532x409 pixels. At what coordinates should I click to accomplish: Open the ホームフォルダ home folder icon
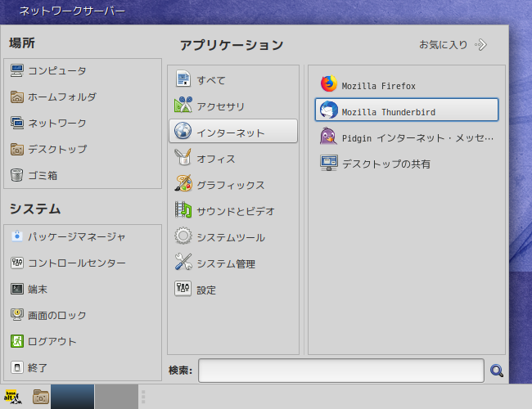click(16, 97)
